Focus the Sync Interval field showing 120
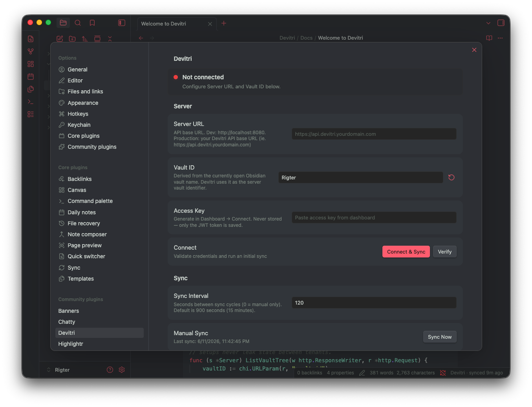The width and height of the screenshot is (532, 407). 374,303
